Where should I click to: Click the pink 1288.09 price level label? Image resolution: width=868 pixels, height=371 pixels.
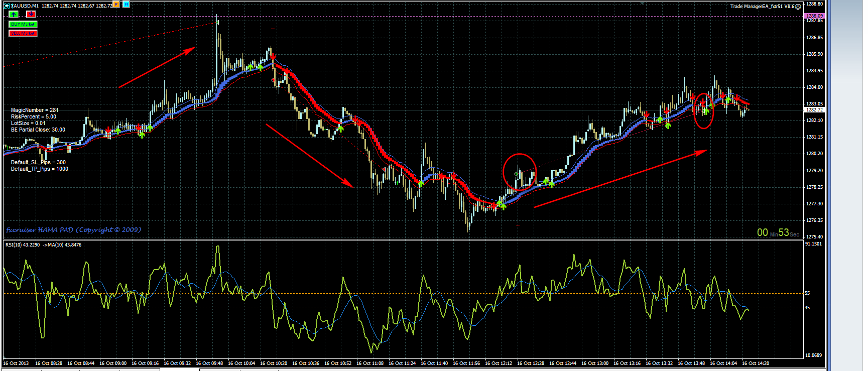pos(814,16)
